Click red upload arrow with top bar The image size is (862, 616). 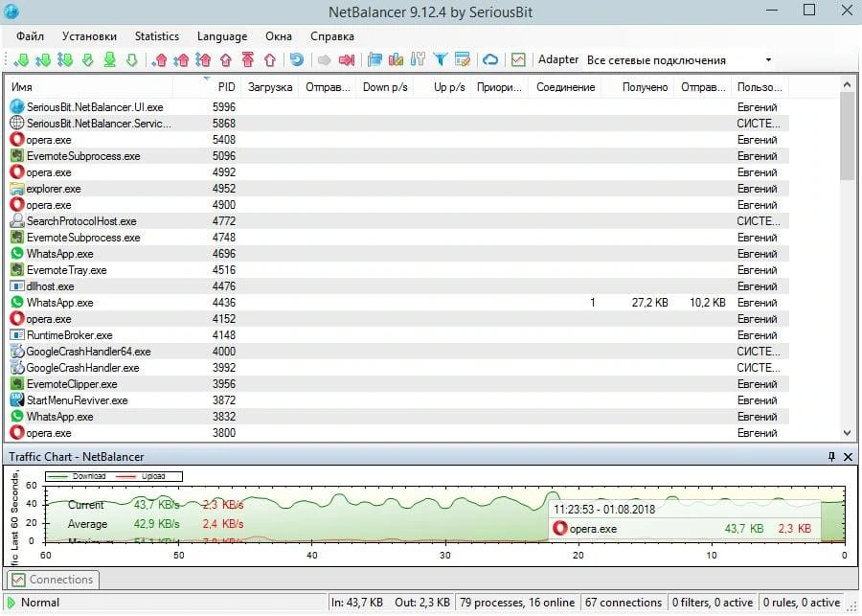click(248, 59)
